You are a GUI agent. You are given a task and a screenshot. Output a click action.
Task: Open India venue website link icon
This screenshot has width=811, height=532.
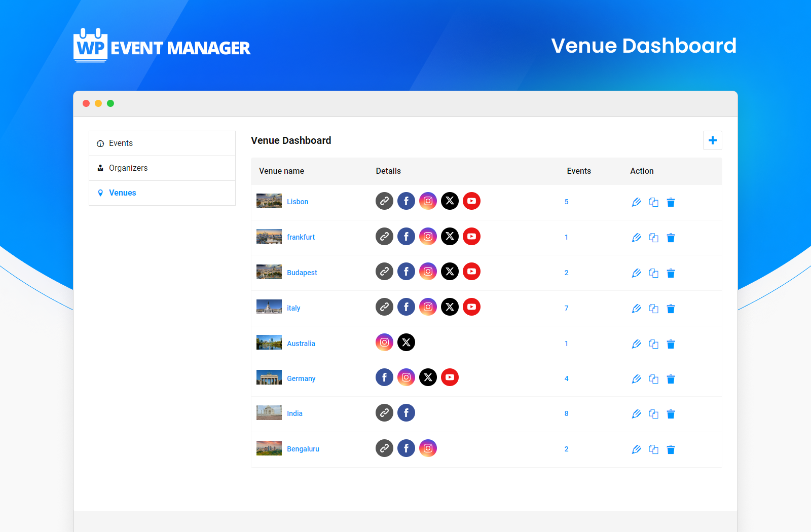pyautogui.click(x=384, y=413)
